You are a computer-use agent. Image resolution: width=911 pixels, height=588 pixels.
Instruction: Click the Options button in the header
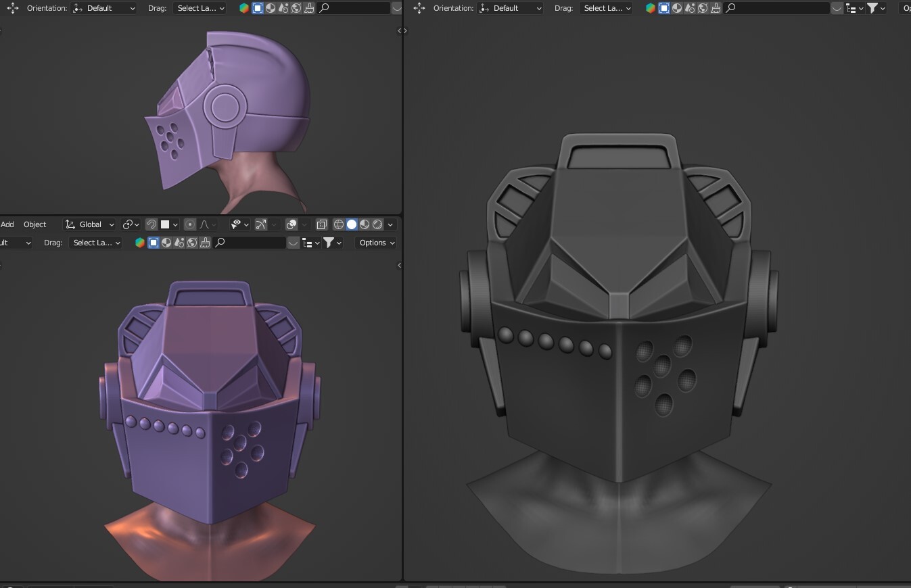(x=375, y=243)
